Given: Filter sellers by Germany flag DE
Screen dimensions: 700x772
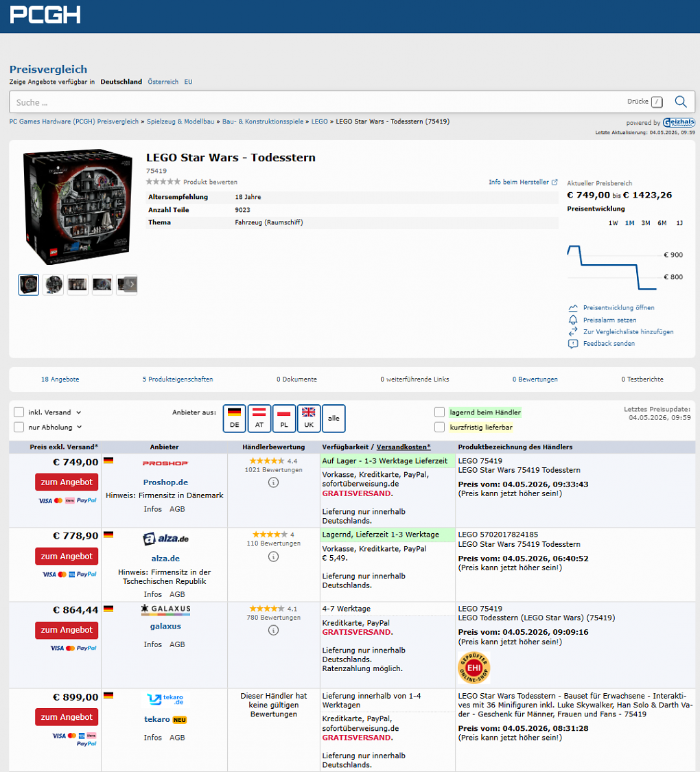Looking at the screenshot, I should [x=234, y=419].
